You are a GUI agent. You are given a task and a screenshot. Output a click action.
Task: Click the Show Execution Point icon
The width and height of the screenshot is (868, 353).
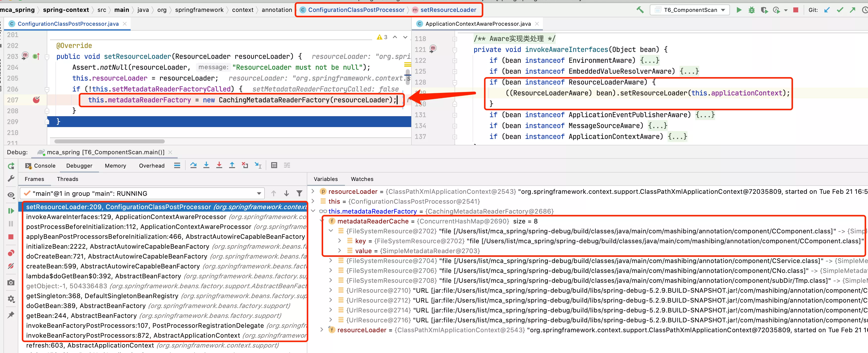tap(177, 165)
